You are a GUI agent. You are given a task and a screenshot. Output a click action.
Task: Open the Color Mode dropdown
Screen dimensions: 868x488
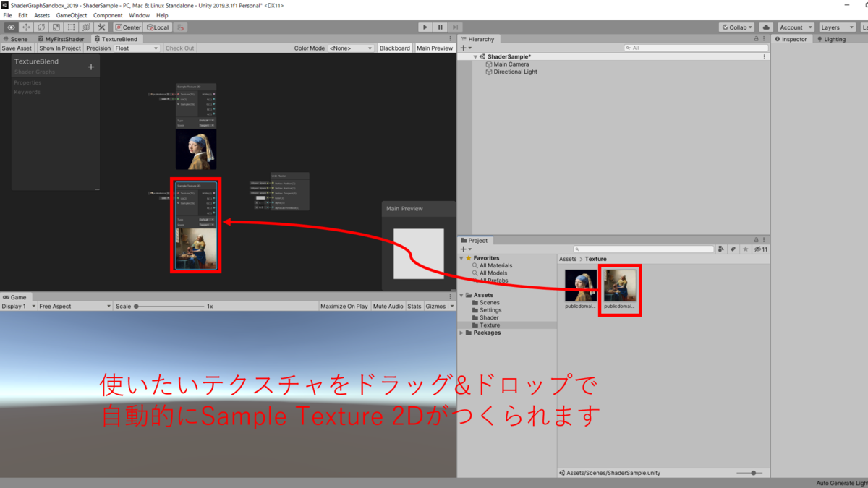351,48
